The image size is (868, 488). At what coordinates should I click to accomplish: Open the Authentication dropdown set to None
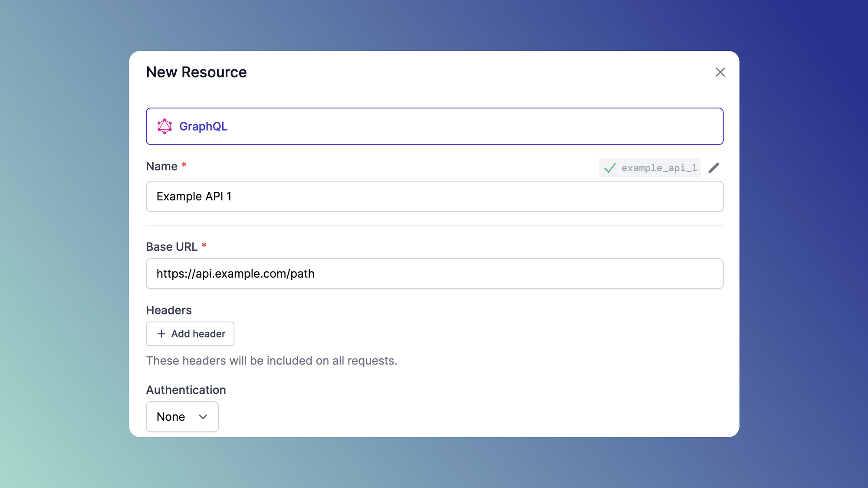(x=182, y=416)
